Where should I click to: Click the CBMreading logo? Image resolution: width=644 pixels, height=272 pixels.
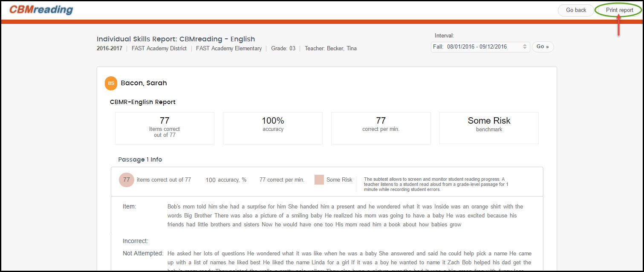point(41,10)
